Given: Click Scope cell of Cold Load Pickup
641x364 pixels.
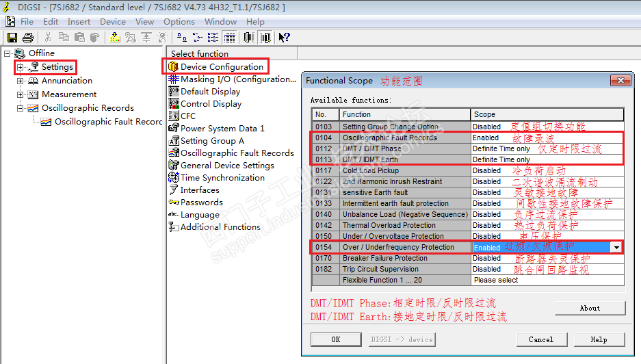Looking at the screenshot, I should 547,170.
